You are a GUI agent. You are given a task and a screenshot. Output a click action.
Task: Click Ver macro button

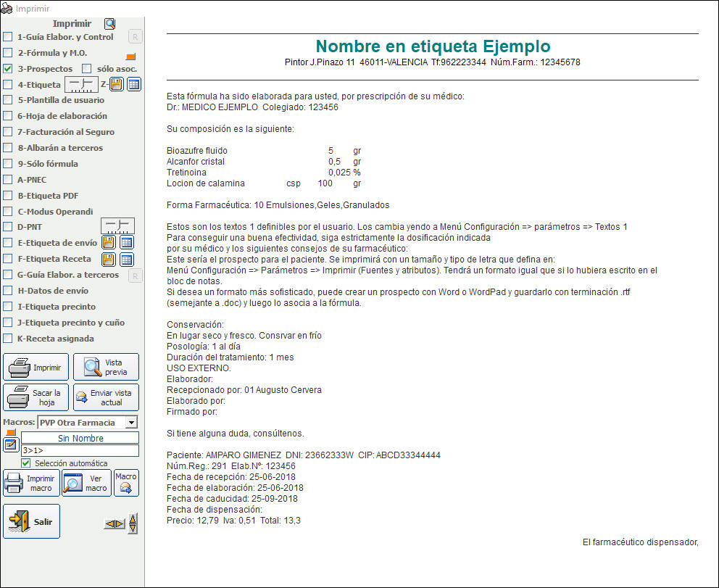coord(87,483)
